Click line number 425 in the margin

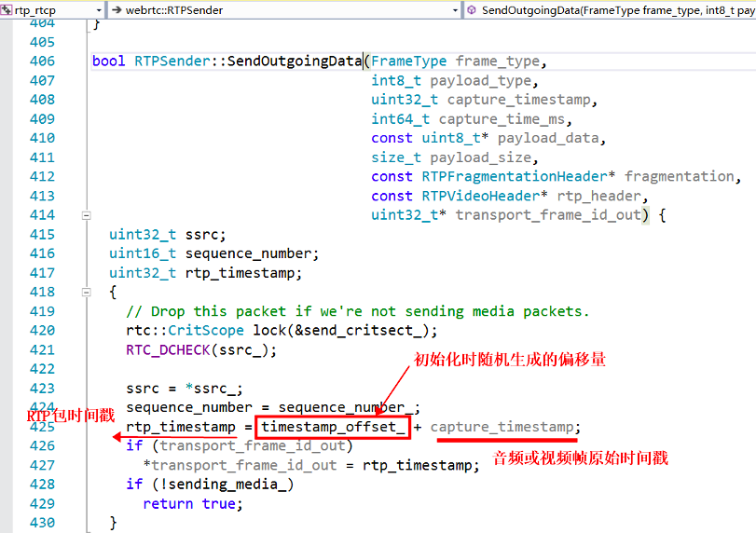[42, 427]
